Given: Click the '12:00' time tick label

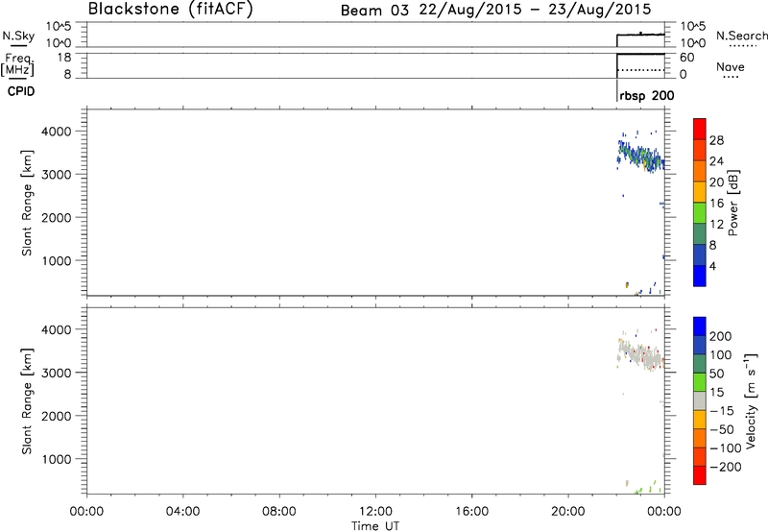Looking at the screenshot, I should pyautogui.click(x=375, y=512).
